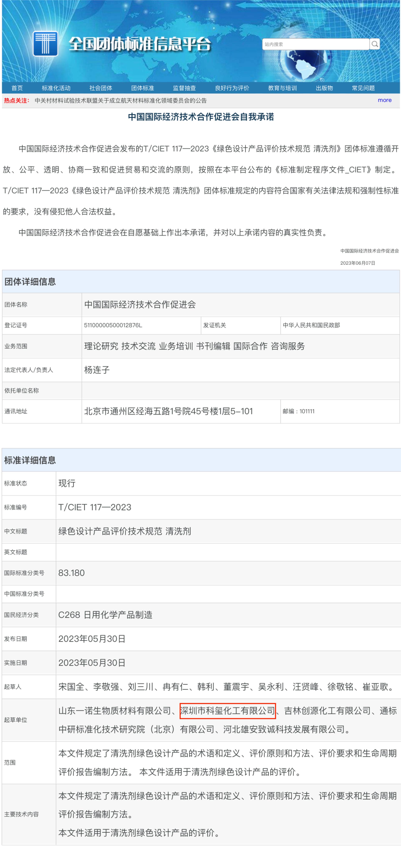
Task: Click the search magnifier icon
Action: click(x=374, y=44)
